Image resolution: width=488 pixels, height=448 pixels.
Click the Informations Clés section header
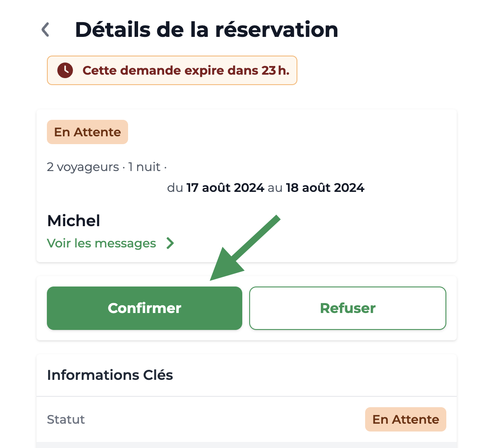[x=110, y=375]
